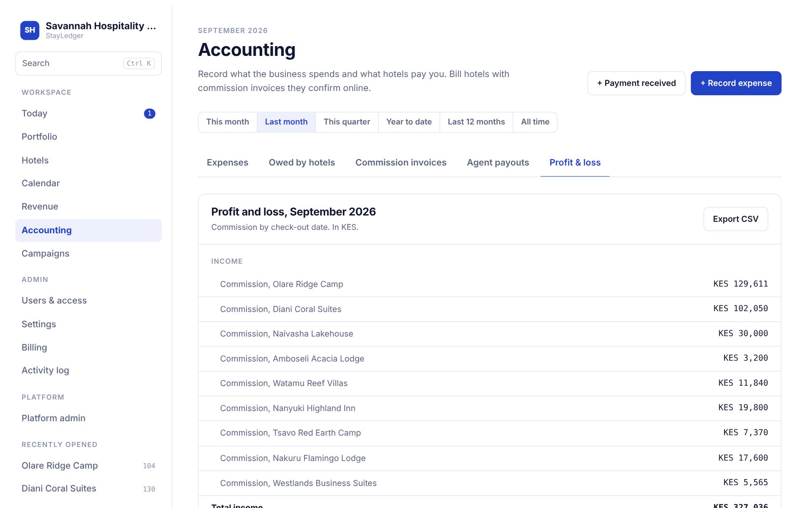Go to Settings

pyautogui.click(x=88, y=324)
